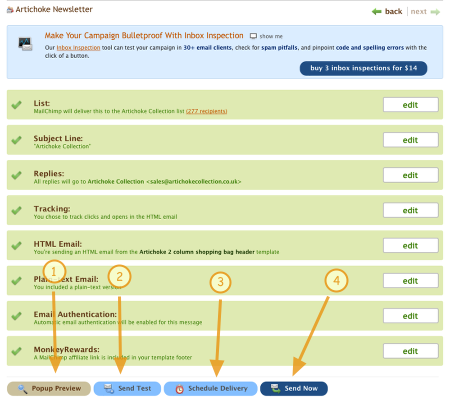Image resolution: width=450 pixels, height=401 pixels.
Task: Click the envelope icon on Send Now
Action: point(275,388)
